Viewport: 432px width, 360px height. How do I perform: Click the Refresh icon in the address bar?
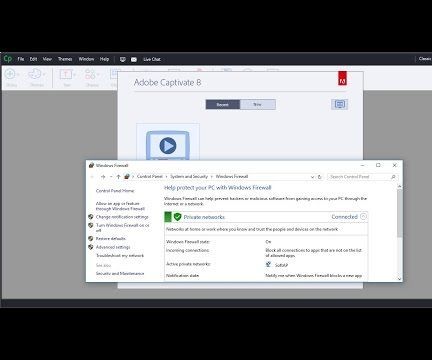pyautogui.click(x=320, y=177)
